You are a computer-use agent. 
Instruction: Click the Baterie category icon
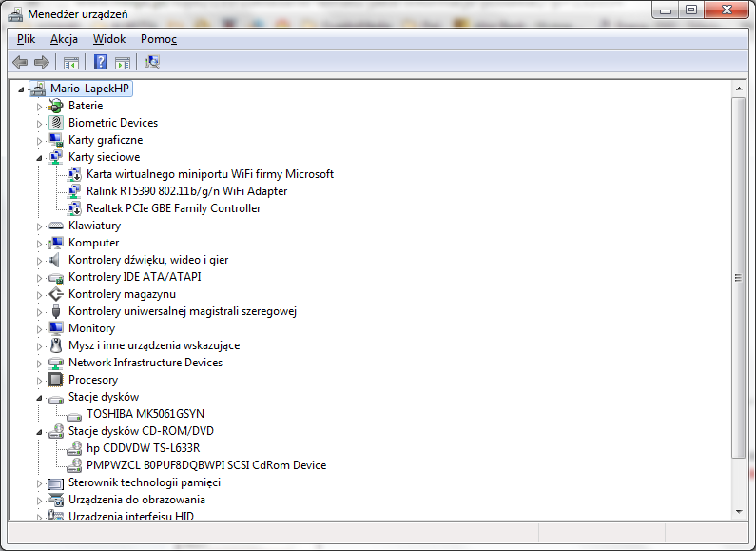tap(56, 106)
